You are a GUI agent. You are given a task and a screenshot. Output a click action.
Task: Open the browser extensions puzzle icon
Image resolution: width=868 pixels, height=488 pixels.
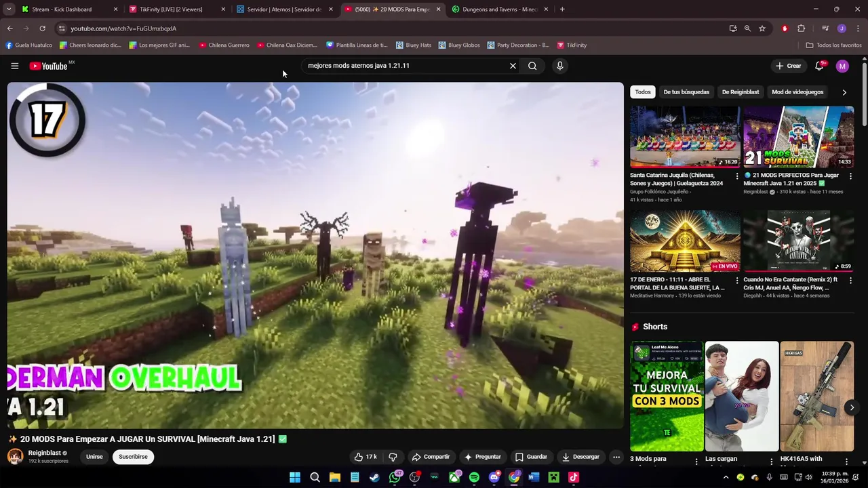[802, 28]
